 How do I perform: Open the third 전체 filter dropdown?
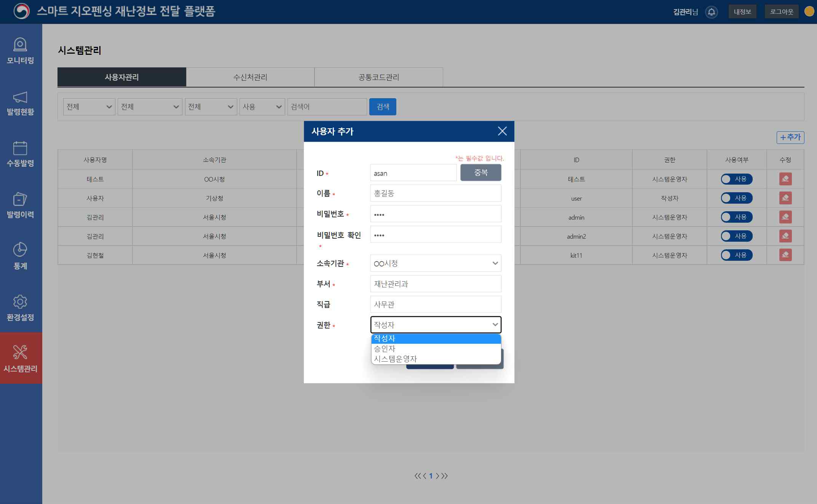(211, 107)
